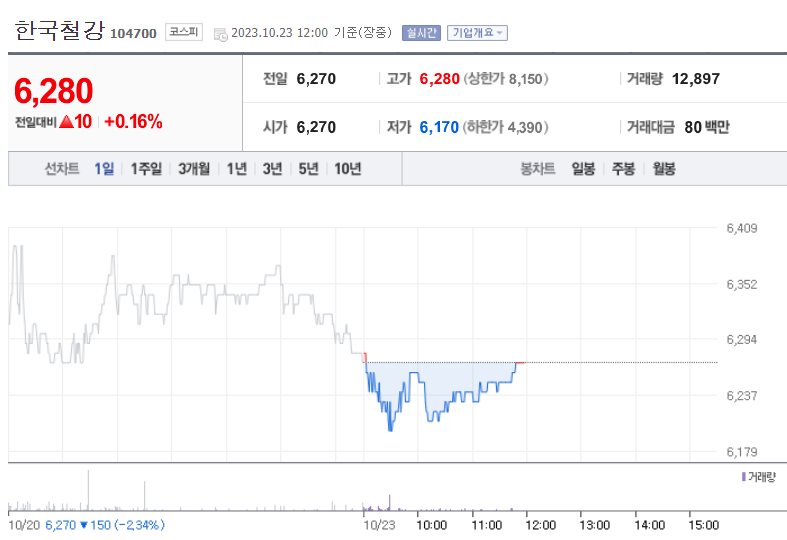Click the 거래량 value 12,897
The width and height of the screenshot is (787, 540).
pos(696,79)
